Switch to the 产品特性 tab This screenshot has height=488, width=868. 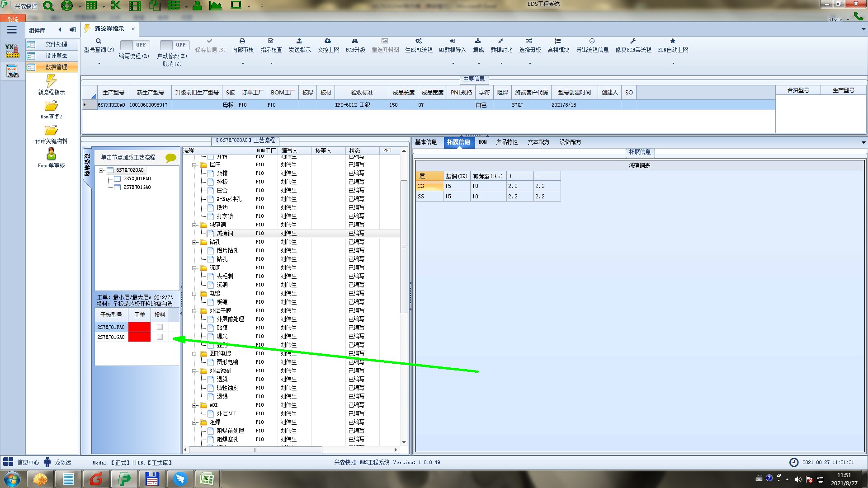coord(506,142)
